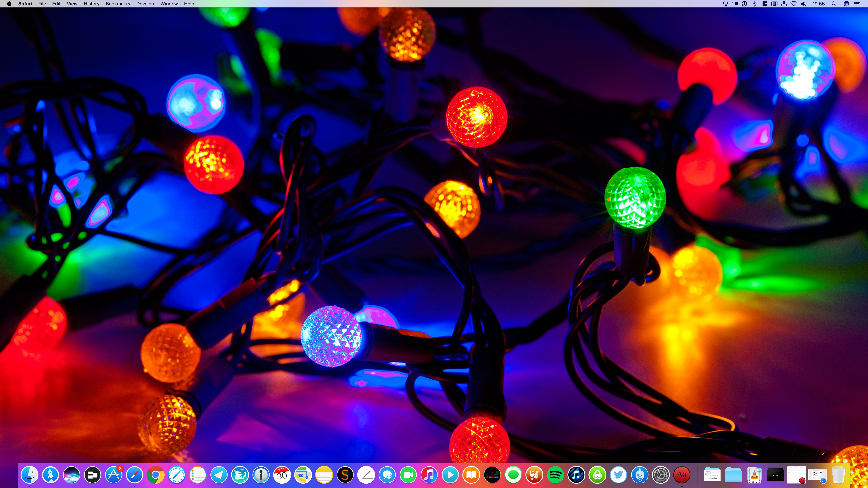The height and width of the screenshot is (488, 868).
Task: Open System Preferences gear icon
Action: tap(660, 474)
